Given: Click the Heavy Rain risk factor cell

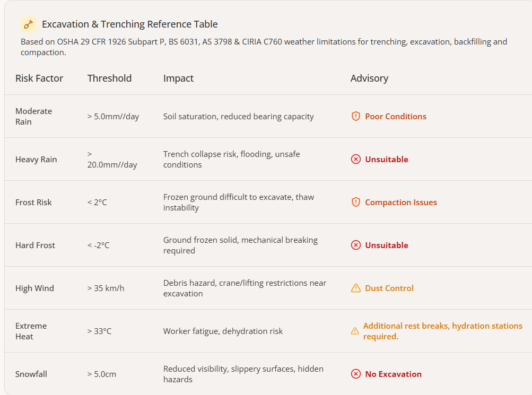Looking at the screenshot, I should pos(36,160).
